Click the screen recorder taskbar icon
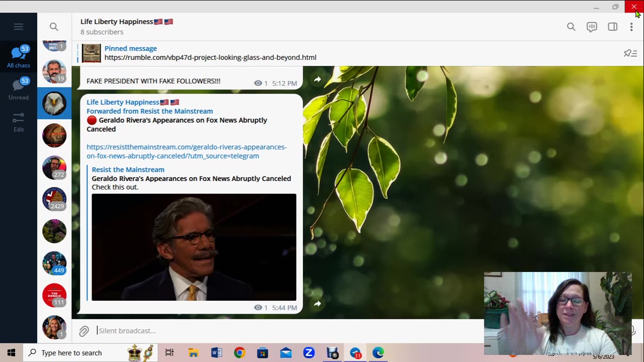This screenshot has height=362, width=644. point(333,353)
